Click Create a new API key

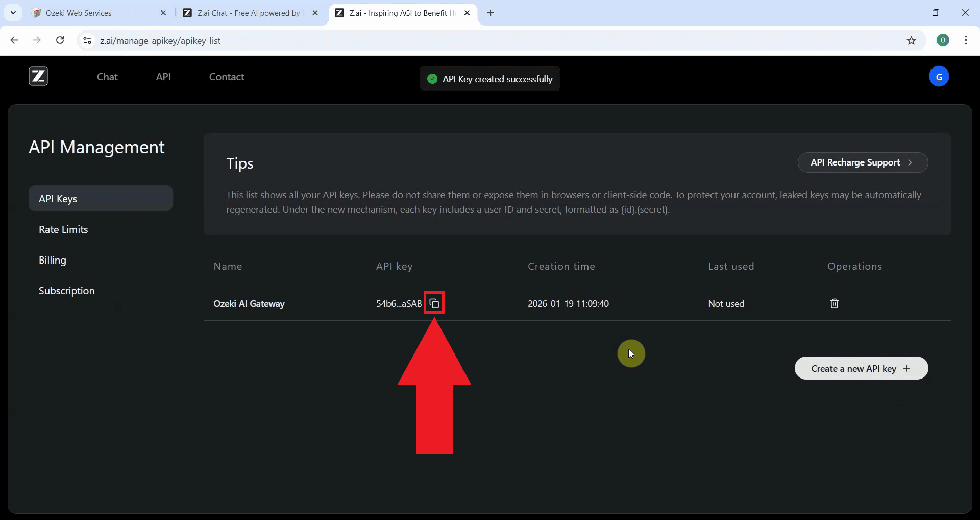[x=861, y=368]
